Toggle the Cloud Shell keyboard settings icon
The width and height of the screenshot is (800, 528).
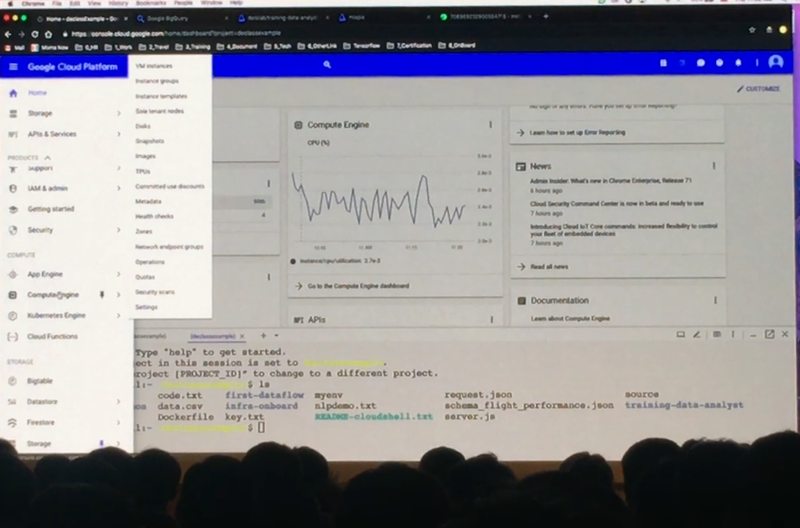pyautogui.click(x=717, y=335)
